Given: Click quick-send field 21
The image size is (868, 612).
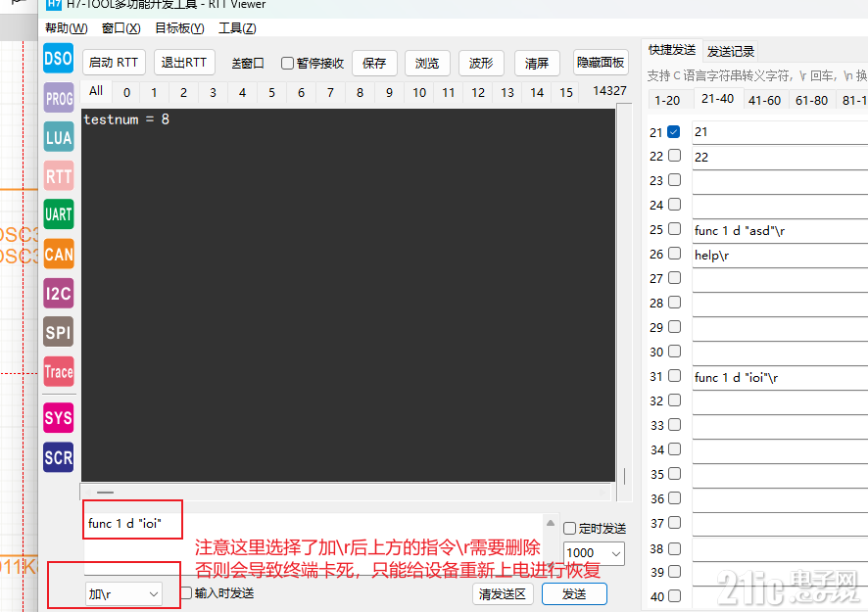Looking at the screenshot, I should point(780,133).
